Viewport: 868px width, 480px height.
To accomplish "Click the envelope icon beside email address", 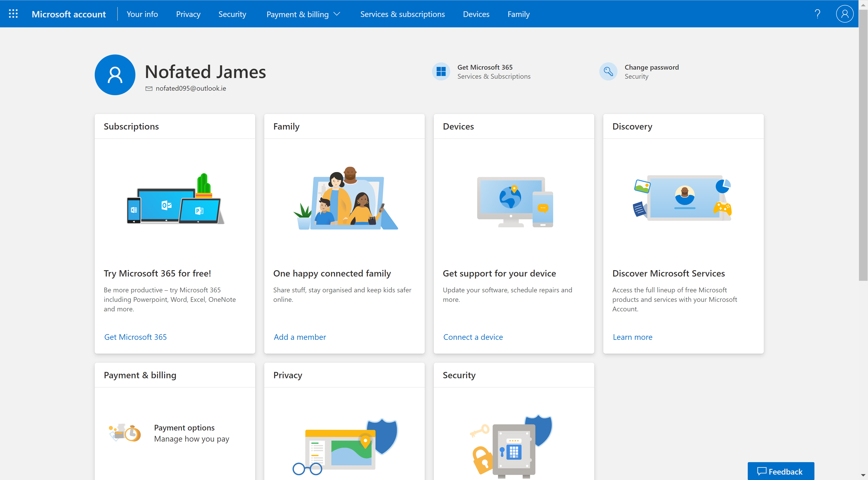I will click(149, 89).
